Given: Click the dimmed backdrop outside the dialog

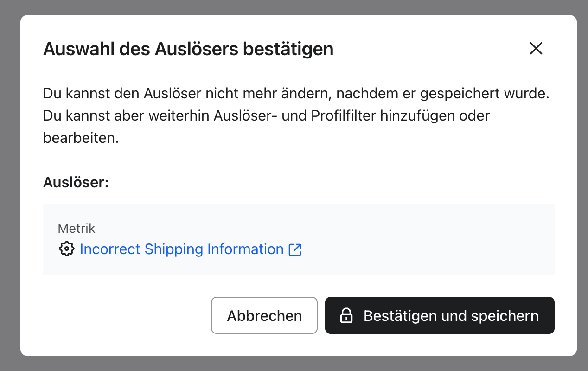Looking at the screenshot, I should click(9, 185).
